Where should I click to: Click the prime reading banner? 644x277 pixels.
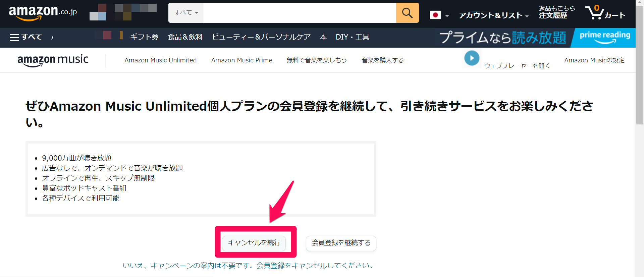[537, 38]
